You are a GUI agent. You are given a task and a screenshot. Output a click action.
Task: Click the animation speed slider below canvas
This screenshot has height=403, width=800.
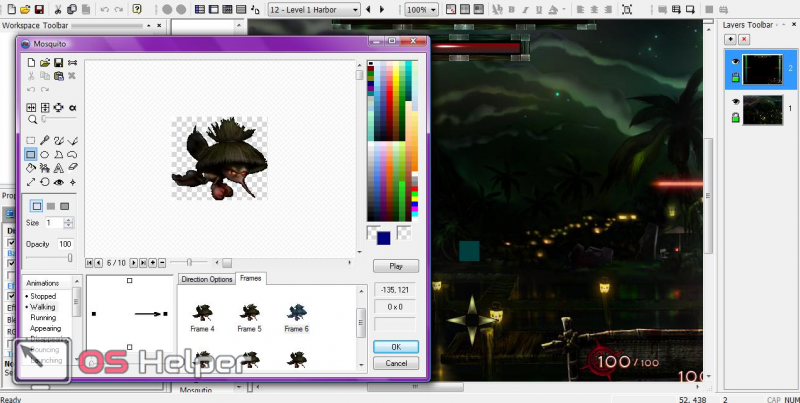189,262
